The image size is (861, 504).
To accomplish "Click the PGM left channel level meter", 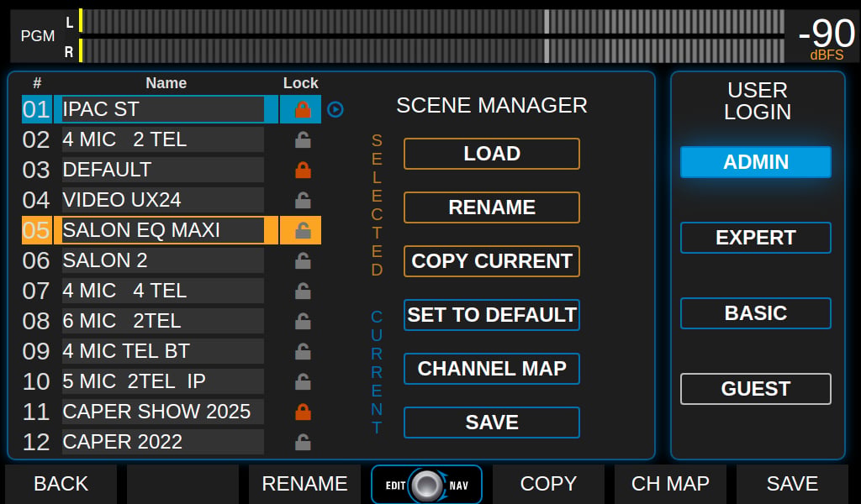I will [x=431, y=21].
